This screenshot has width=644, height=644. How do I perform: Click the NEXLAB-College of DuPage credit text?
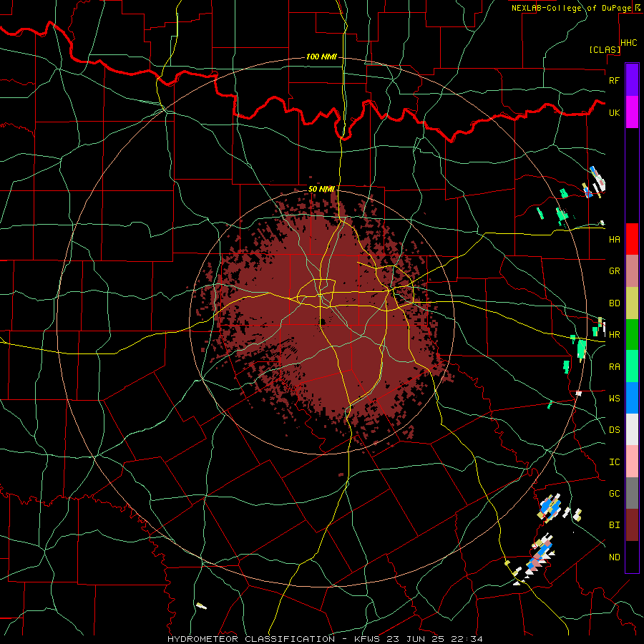coord(571,8)
